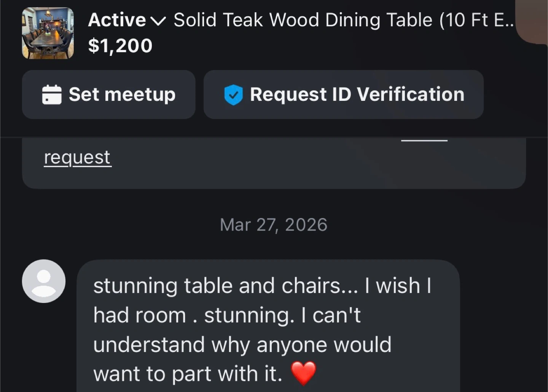Tap the sender's gray profile avatar
The image size is (548, 392).
(44, 281)
